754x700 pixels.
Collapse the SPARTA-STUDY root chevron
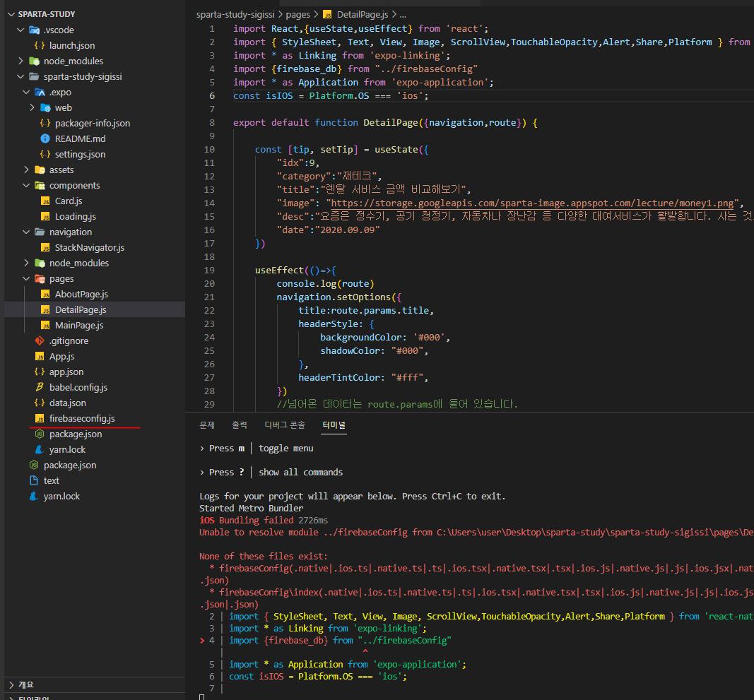pyautogui.click(x=11, y=14)
